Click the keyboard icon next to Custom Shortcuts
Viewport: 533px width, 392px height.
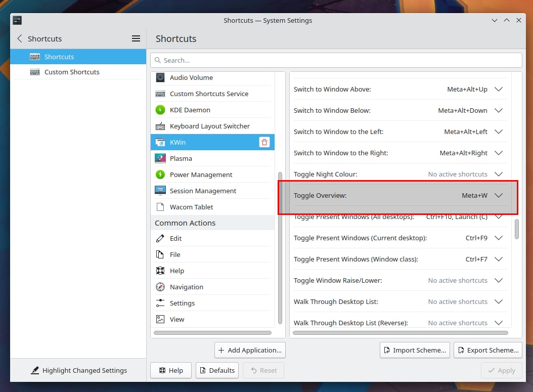coord(35,72)
